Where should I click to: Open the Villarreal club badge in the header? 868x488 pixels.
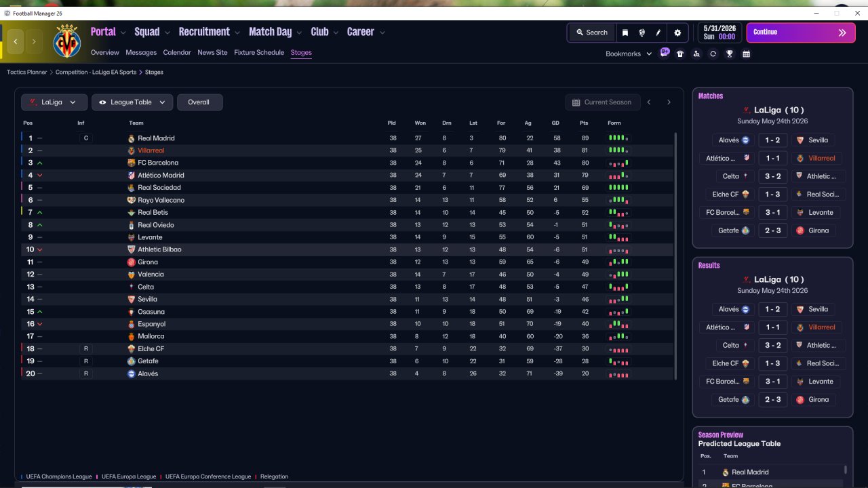[x=66, y=41]
